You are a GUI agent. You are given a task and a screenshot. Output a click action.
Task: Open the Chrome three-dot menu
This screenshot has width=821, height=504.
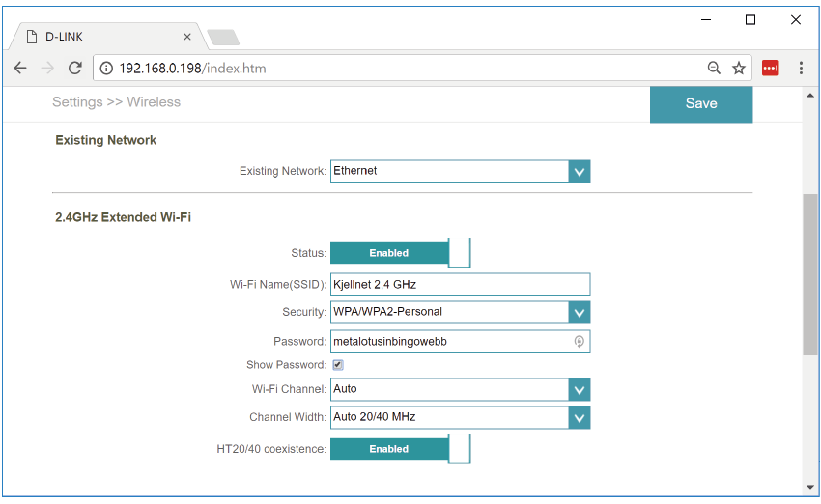click(801, 69)
